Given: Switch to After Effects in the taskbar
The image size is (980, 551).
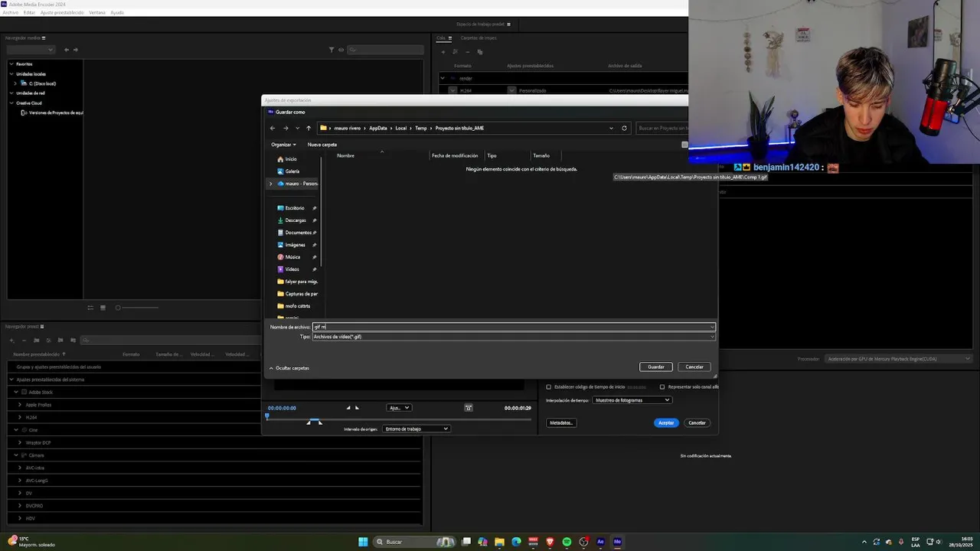Looking at the screenshot, I should pyautogui.click(x=600, y=542).
